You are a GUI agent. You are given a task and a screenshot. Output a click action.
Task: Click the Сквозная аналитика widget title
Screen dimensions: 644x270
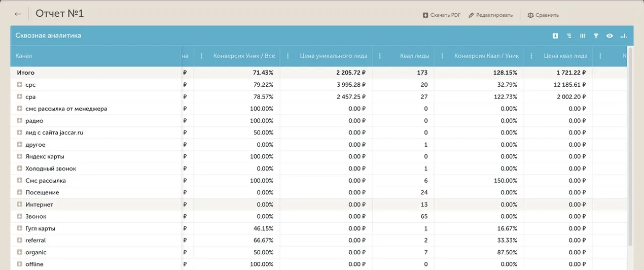click(x=48, y=36)
